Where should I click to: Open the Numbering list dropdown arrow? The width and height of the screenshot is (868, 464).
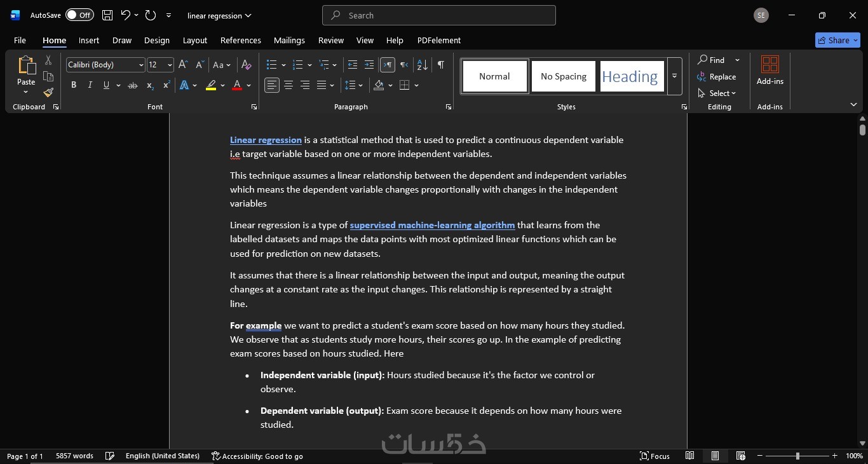coord(309,65)
